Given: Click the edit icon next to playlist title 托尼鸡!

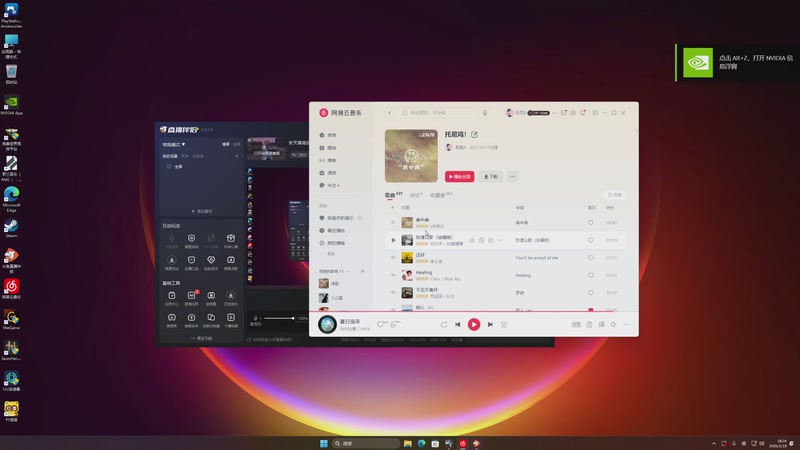Looking at the screenshot, I should coord(474,135).
